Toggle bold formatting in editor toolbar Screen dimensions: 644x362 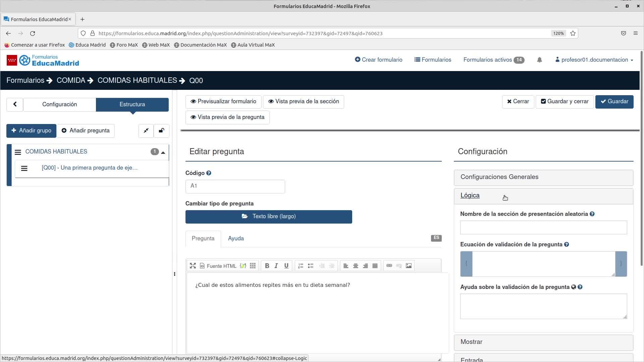(x=267, y=266)
